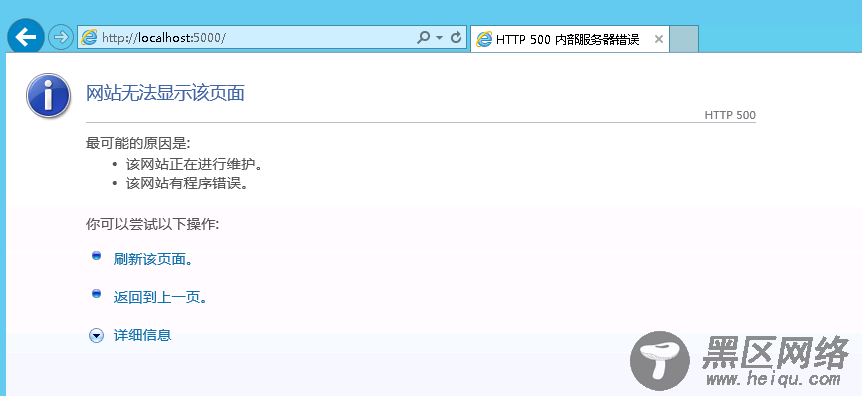Click the text 该网站有程序错误
This screenshot has width=862, height=396.
(x=187, y=183)
